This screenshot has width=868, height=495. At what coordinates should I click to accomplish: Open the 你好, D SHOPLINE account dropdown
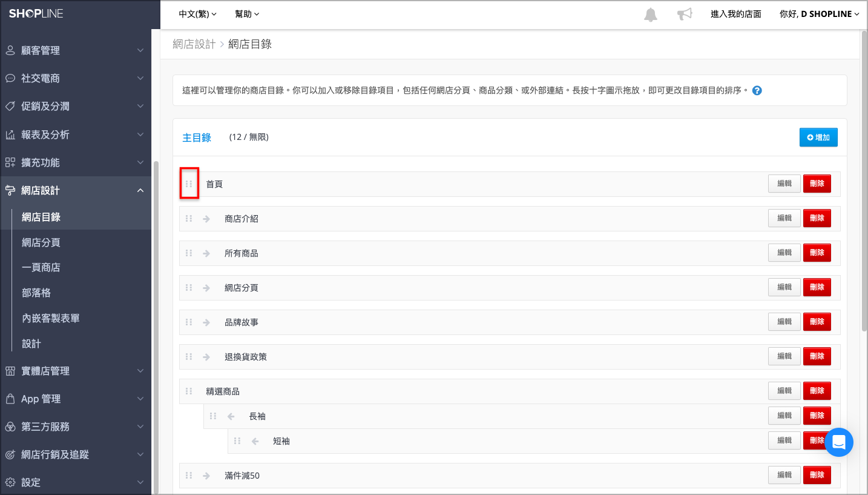pos(820,14)
